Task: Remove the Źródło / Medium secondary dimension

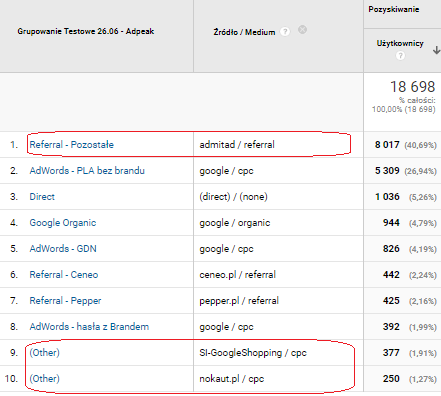Action: pyautogui.click(x=302, y=30)
